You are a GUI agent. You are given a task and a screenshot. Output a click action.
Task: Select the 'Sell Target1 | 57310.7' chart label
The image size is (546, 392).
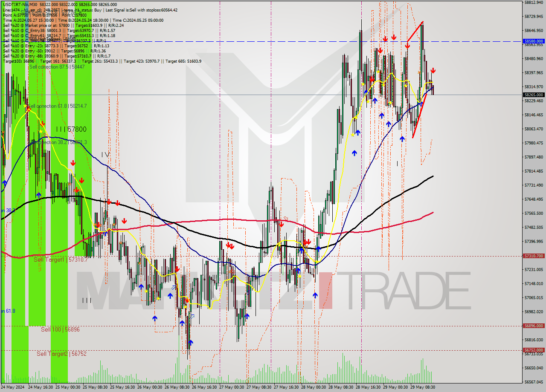[61, 259]
